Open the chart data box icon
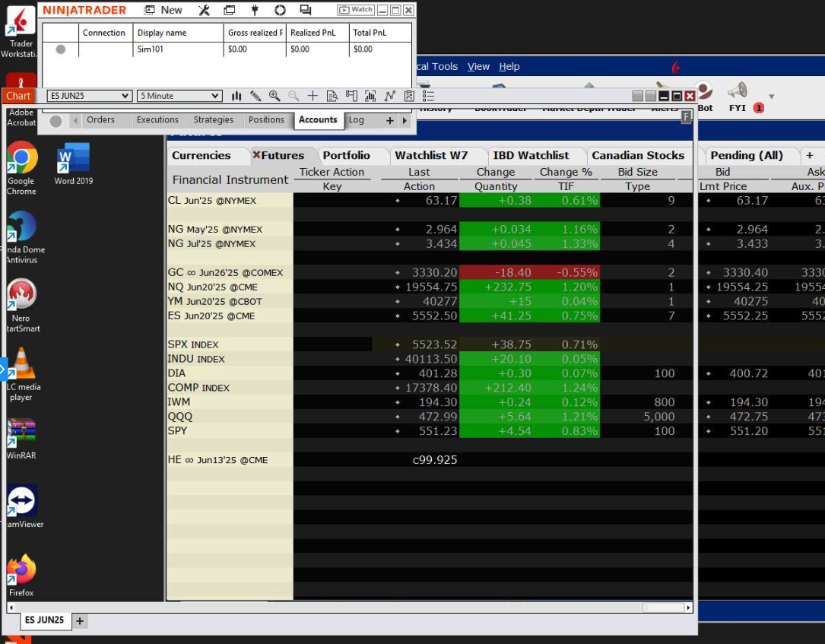The height and width of the screenshot is (644, 825). 332,96
